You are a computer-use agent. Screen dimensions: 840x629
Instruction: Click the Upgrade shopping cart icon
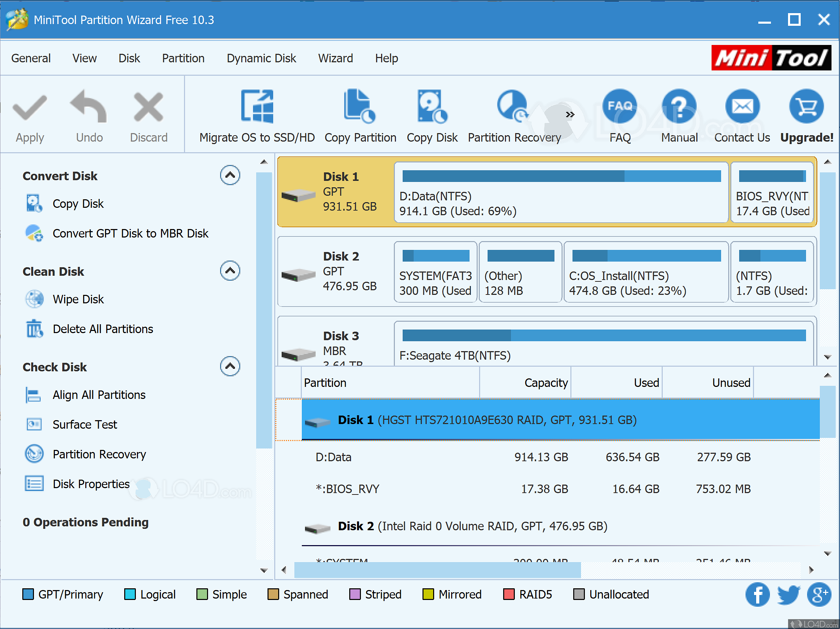tap(806, 106)
